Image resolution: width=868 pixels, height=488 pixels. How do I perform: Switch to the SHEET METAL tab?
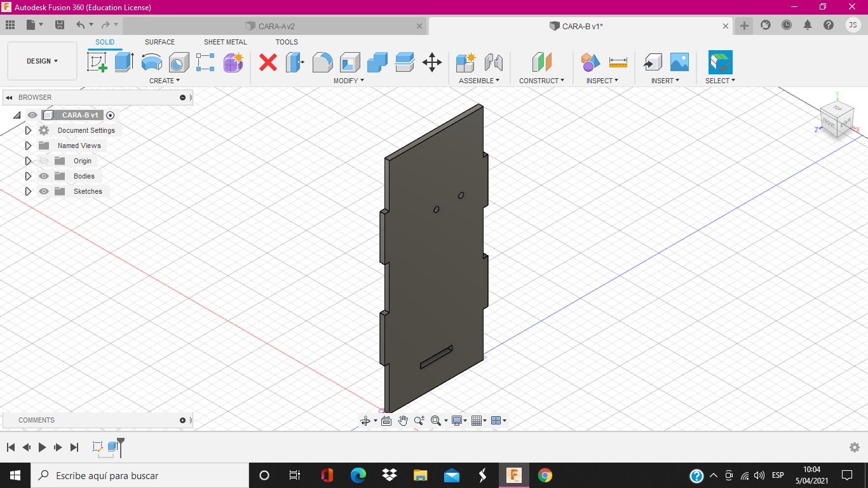pos(226,42)
